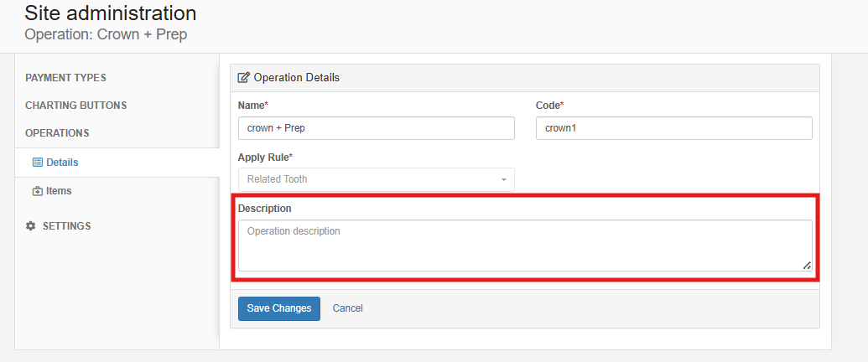868x362 pixels.
Task: Expand the OPERATIONS sidebar section
Action: pyautogui.click(x=57, y=133)
